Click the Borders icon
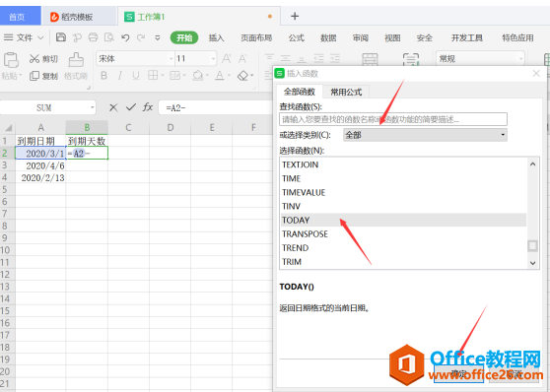 coord(153,75)
